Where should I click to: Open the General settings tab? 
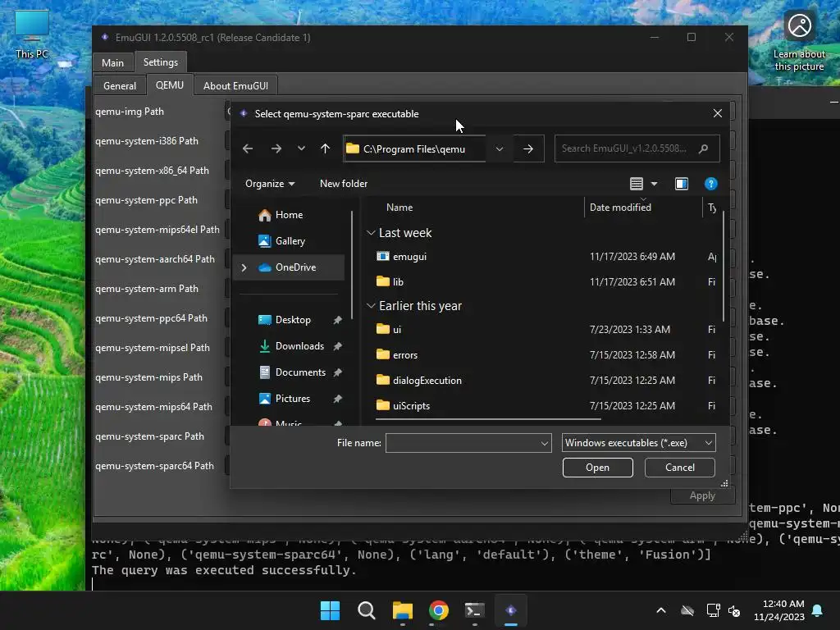point(120,85)
